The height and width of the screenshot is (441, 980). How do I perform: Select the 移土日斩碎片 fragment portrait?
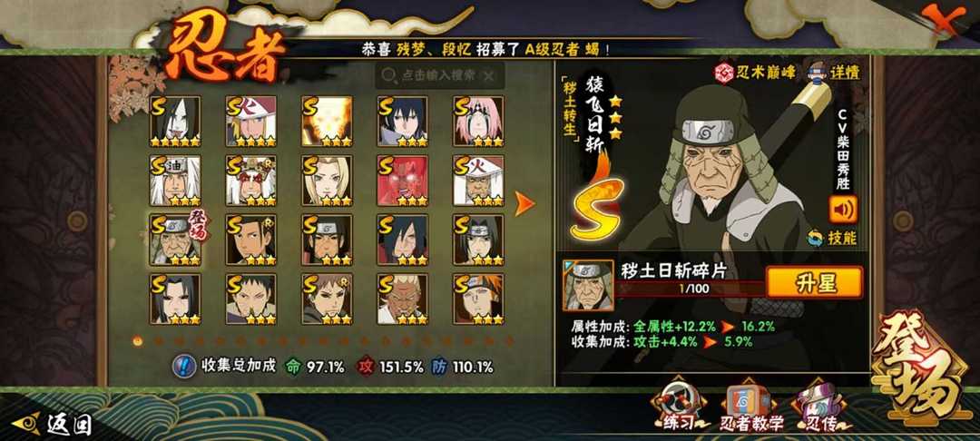tap(588, 286)
